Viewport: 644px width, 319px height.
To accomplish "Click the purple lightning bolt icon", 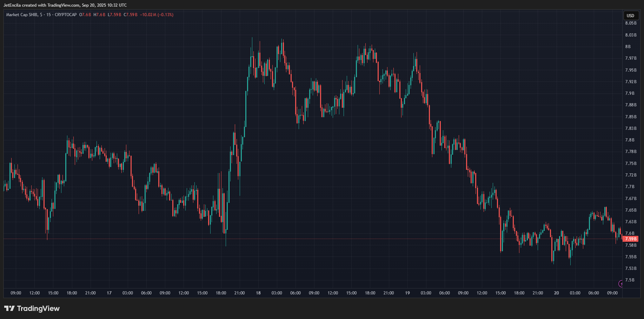I will click(x=620, y=284).
